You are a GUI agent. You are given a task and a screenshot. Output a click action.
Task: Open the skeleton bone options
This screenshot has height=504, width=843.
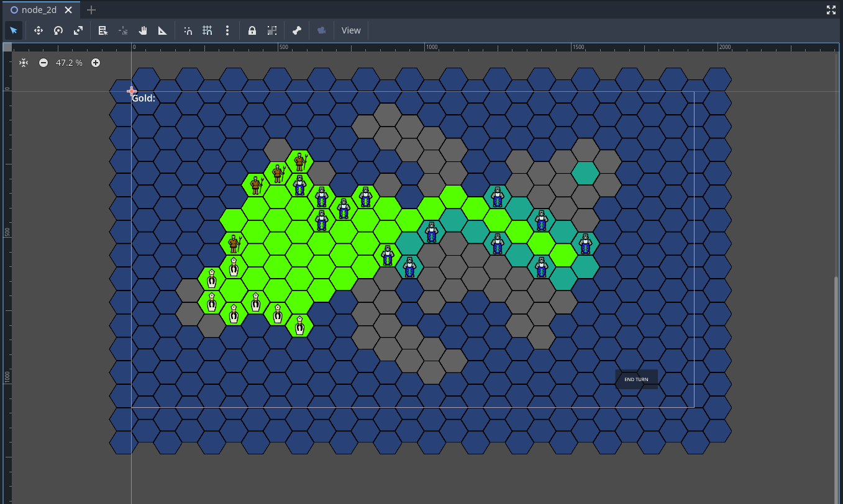tap(297, 30)
